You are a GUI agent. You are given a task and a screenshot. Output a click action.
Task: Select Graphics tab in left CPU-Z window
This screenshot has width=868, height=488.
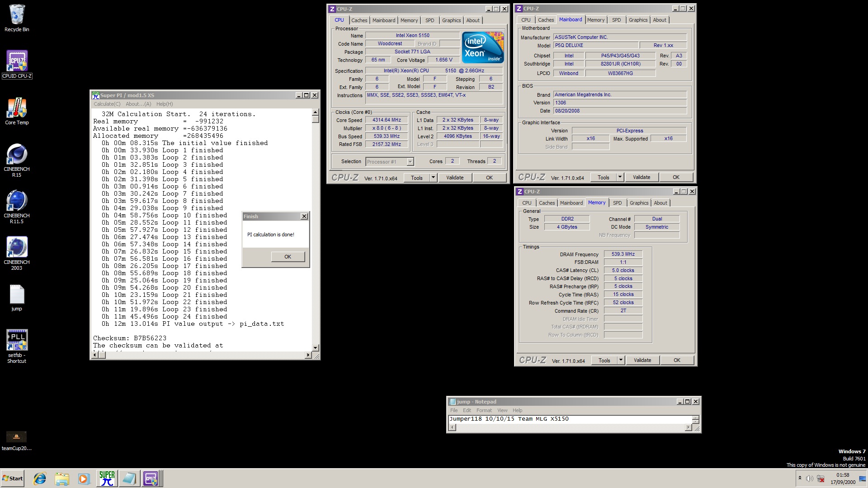pos(452,20)
